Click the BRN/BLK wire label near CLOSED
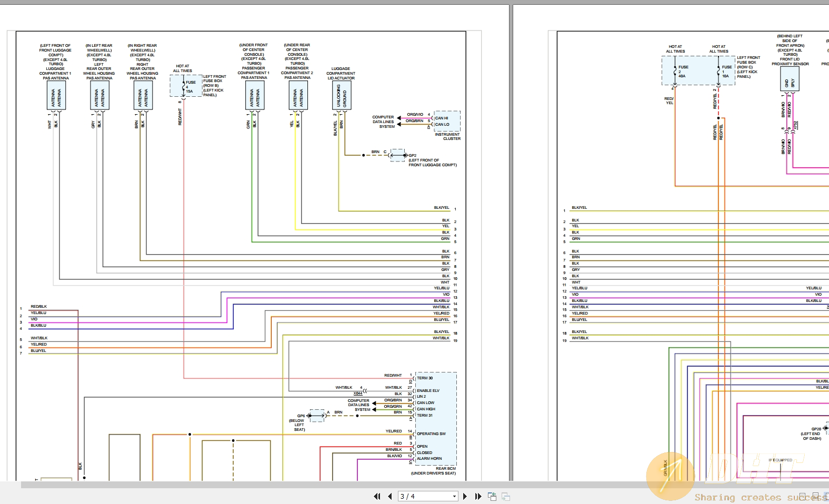The height and width of the screenshot is (504, 829). [x=394, y=449]
